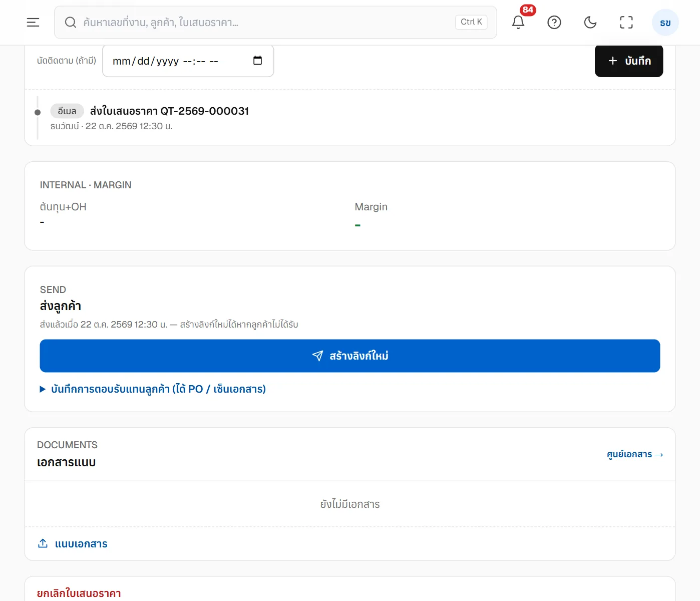This screenshot has height=601, width=700.
Task: Click the Ctrl K shortcut badge
Action: (471, 22)
